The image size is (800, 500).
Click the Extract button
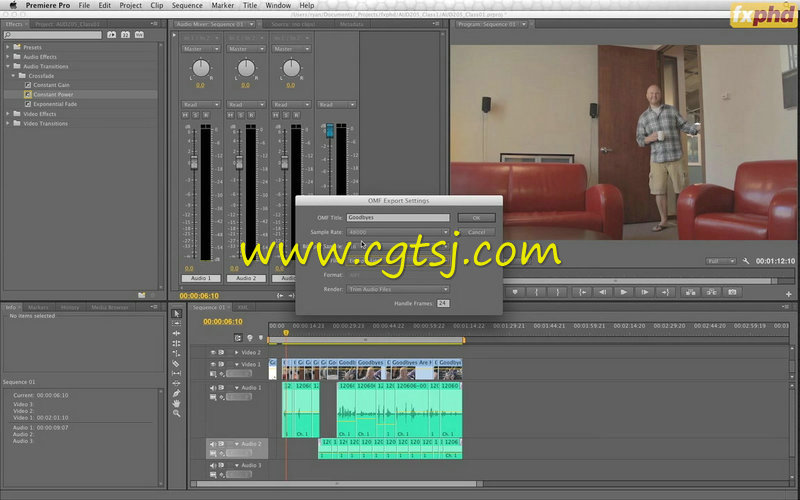(711, 292)
